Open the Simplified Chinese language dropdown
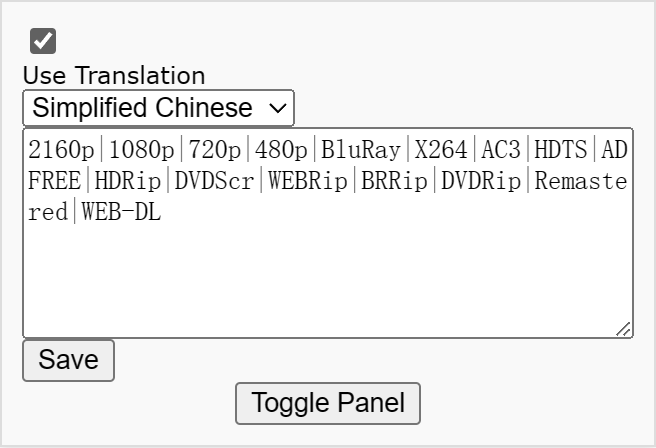The width and height of the screenshot is (656, 448). pos(158,108)
